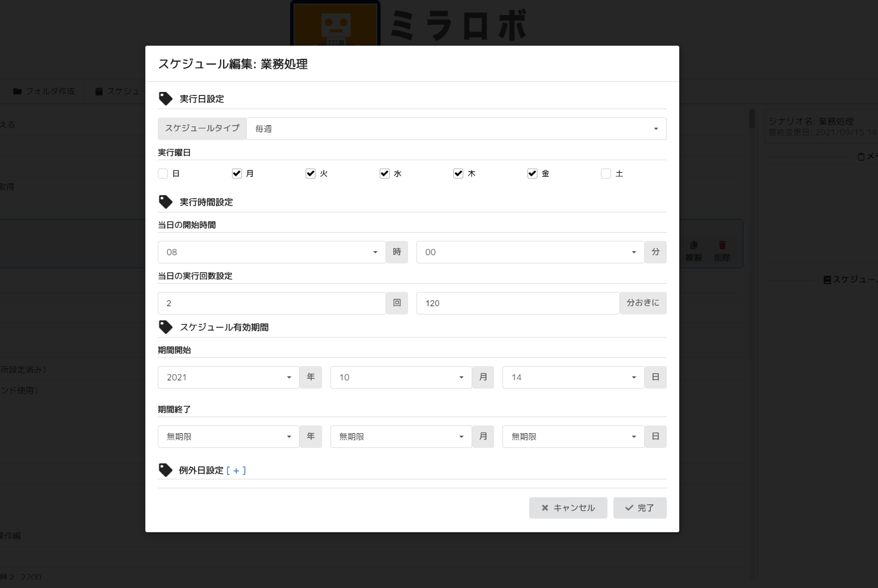Uncheck the 月 (Monday) checkbox

tap(237, 173)
